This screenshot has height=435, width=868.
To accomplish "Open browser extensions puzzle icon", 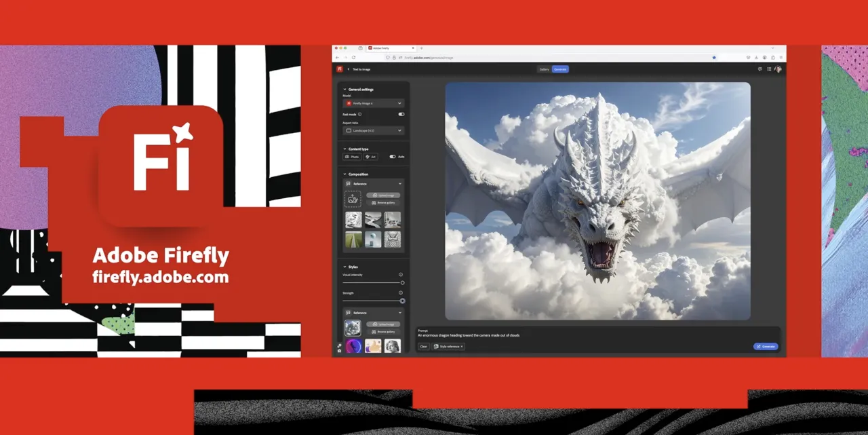I will point(773,58).
